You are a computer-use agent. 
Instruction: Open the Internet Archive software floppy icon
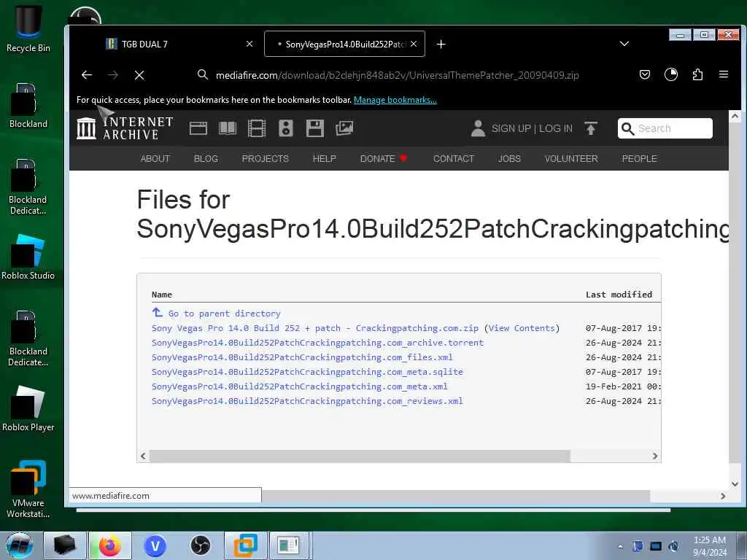tap(315, 128)
